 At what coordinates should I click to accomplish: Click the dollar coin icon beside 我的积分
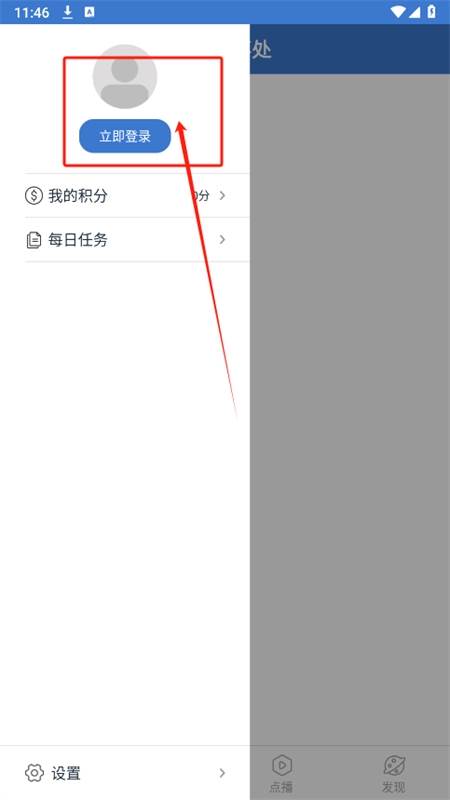(34, 196)
